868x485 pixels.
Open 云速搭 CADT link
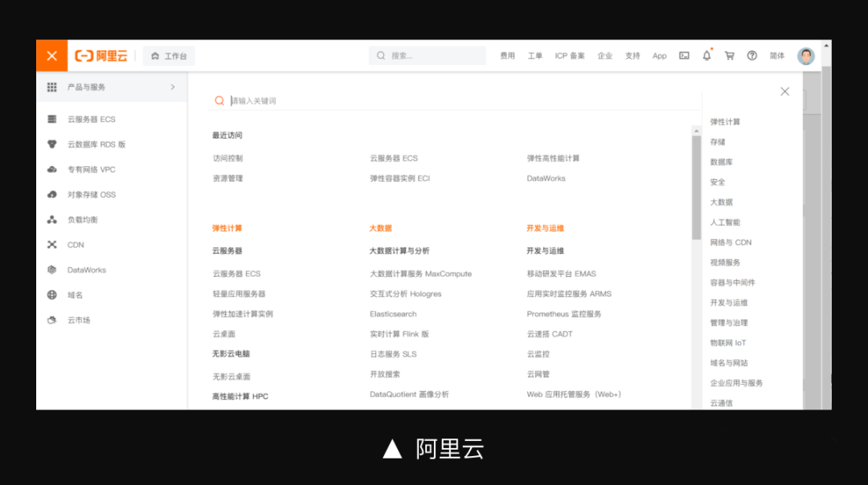point(550,334)
